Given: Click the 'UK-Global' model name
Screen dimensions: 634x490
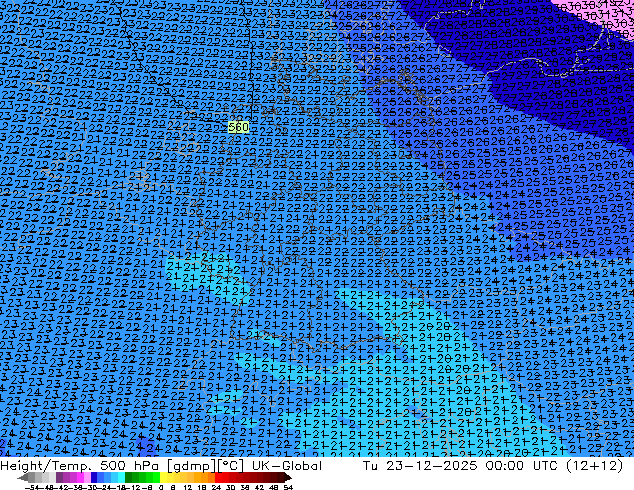Looking at the screenshot, I should [x=287, y=465].
